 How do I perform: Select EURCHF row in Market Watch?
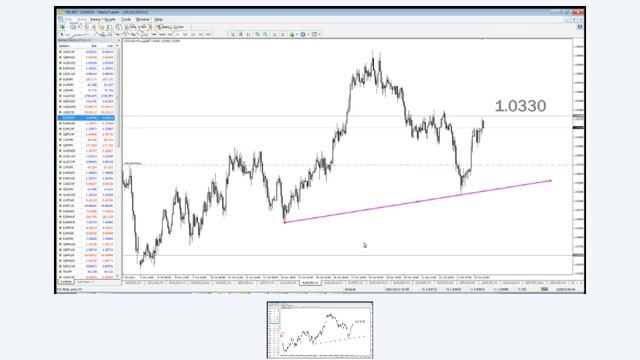click(87, 129)
